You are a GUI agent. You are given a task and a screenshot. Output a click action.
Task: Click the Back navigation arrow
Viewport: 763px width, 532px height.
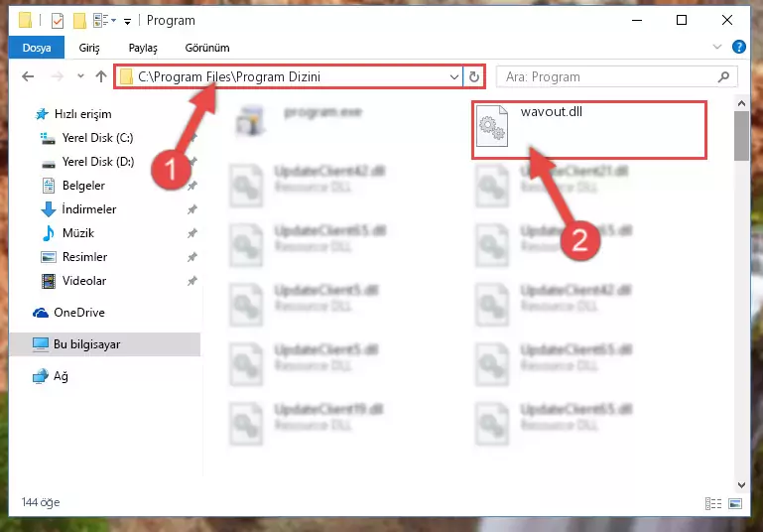coord(28,76)
